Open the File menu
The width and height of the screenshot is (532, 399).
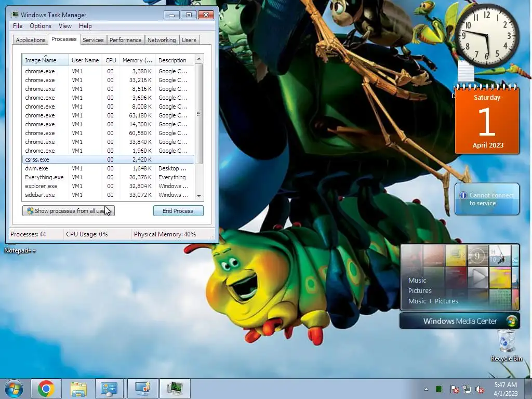click(18, 26)
